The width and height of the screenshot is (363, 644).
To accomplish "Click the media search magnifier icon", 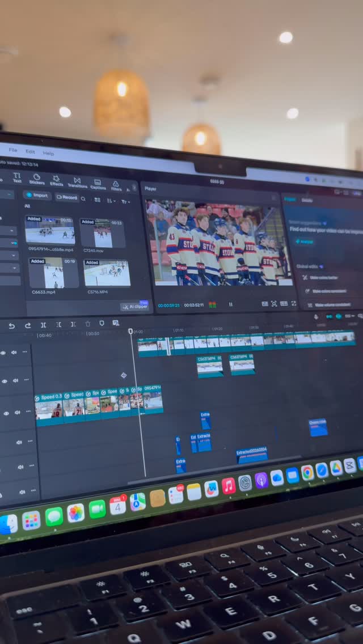I will pos(83,199).
